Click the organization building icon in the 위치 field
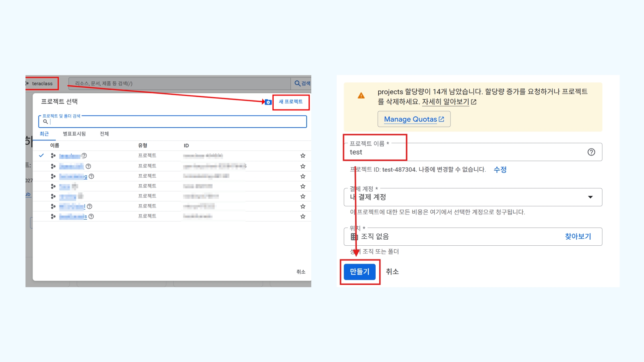This screenshot has width=644, height=362. point(354,236)
